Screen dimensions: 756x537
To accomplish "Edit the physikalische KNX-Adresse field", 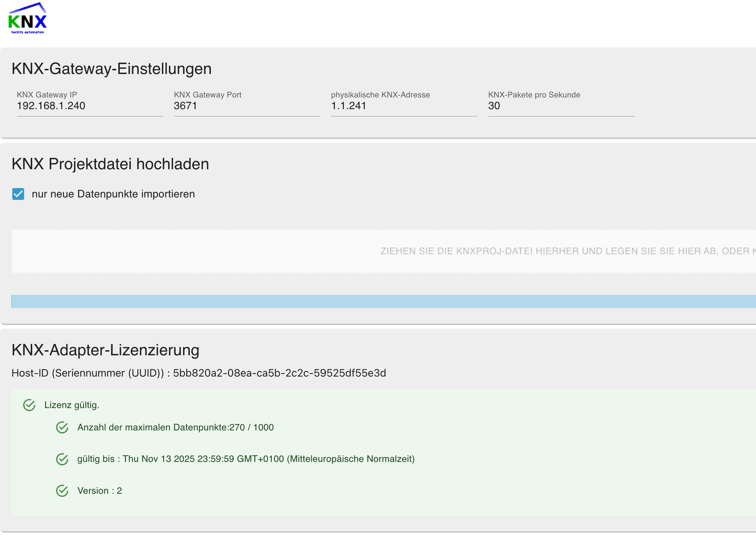I will click(x=404, y=106).
